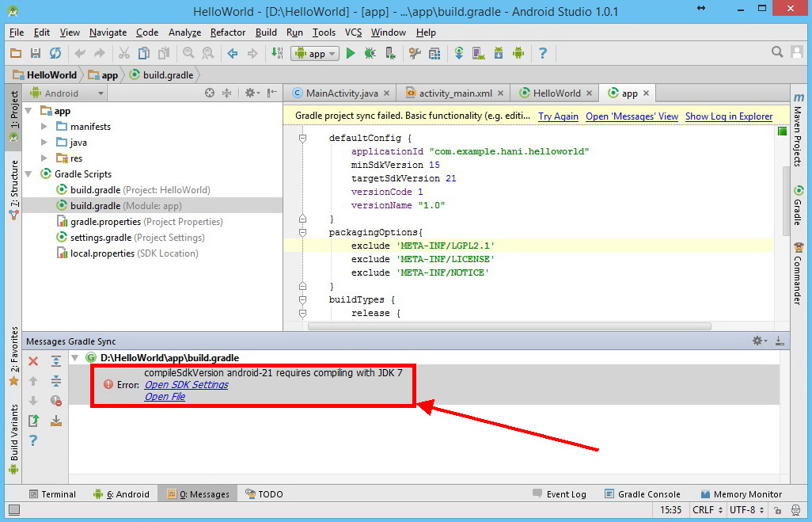Toggle autoscroll to source icon in Messages
Screen dimensions: 812x522
(56, 421)
